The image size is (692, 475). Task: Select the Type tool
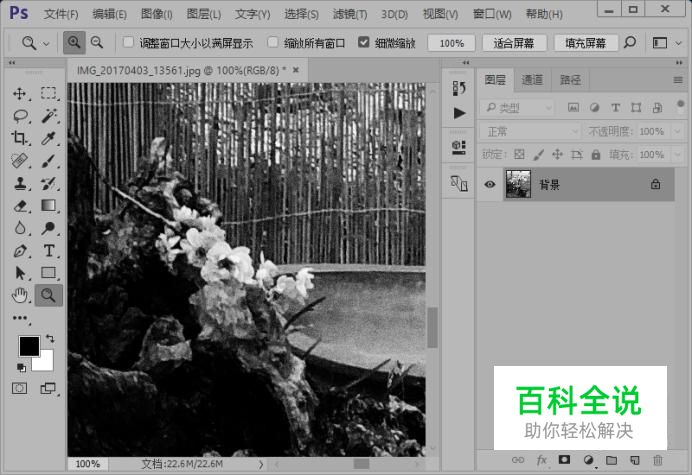pos(49,251)
